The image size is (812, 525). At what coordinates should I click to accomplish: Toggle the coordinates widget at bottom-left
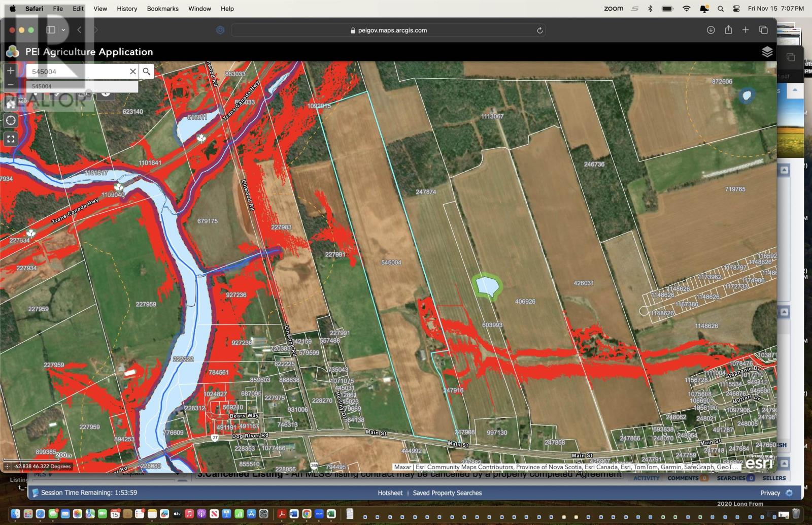(x=7, y=466)
